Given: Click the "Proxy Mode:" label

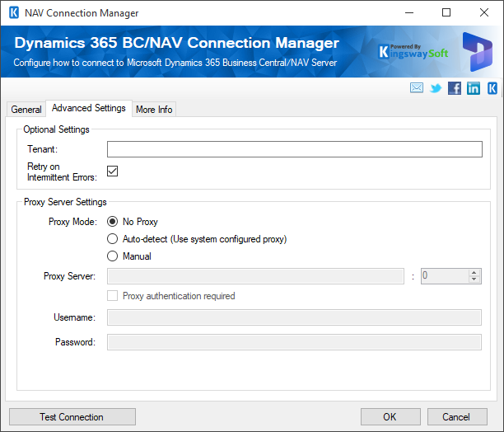Looking at the screenshot, I should [x=72, y=222].
